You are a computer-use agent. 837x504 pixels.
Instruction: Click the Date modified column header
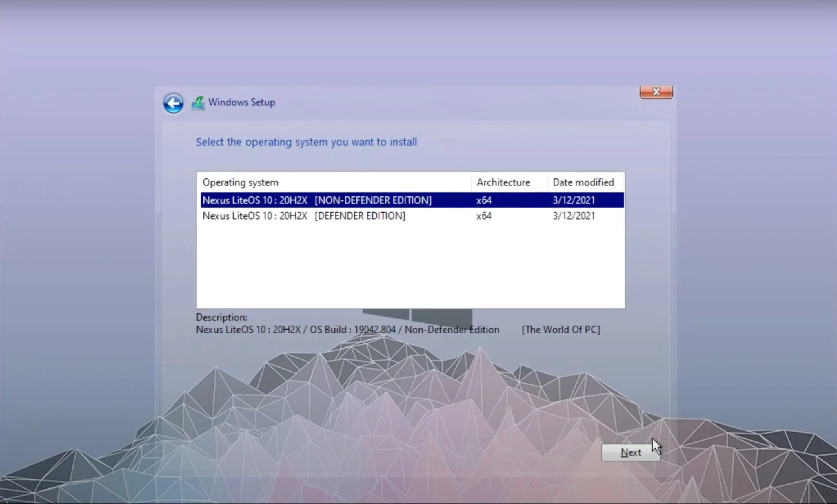[x=586, y=182]
